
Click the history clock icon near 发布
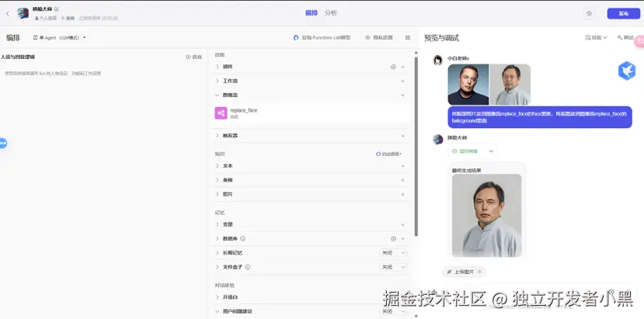tap(589, 13)
